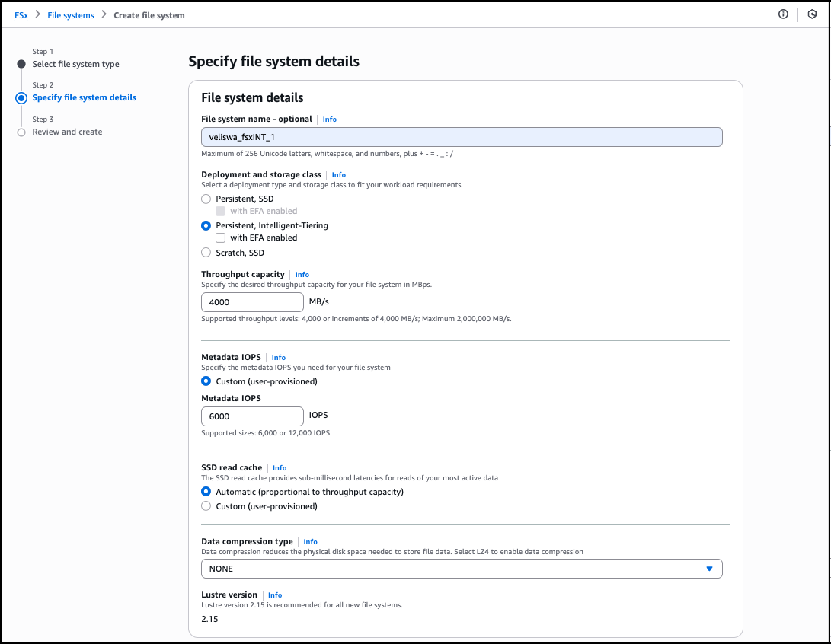Select Custom (user-provisioned) Metadata IOPS radio
831x644 pixels.
pos(206,381)
